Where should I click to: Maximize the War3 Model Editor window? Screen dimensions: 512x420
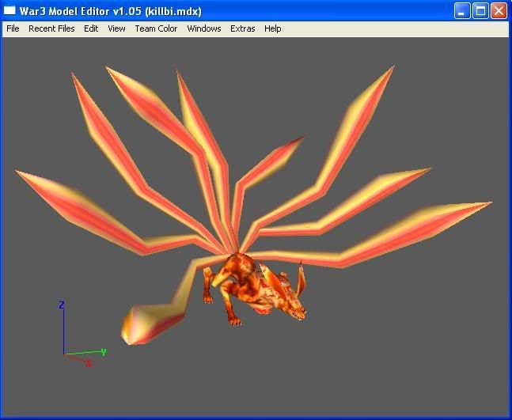(x=480, y=11)
